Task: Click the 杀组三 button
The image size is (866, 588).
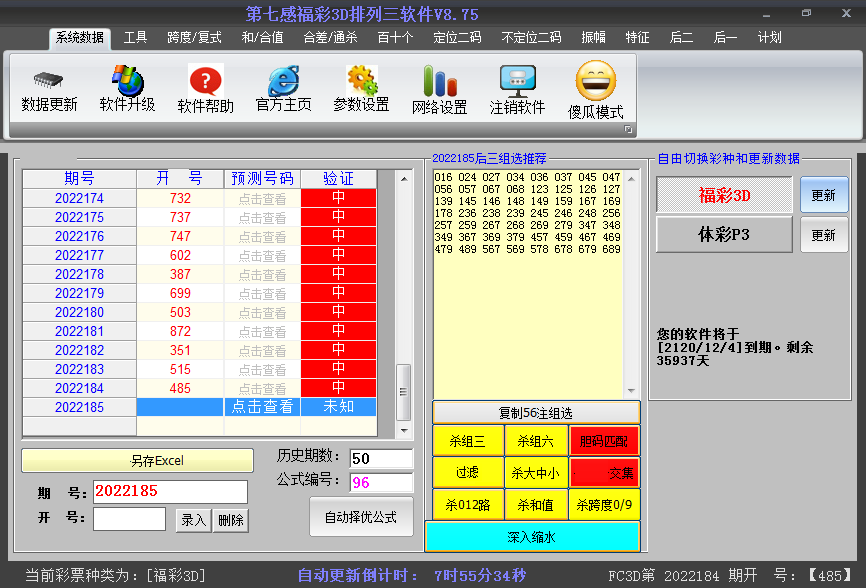Action: [468, 441]
